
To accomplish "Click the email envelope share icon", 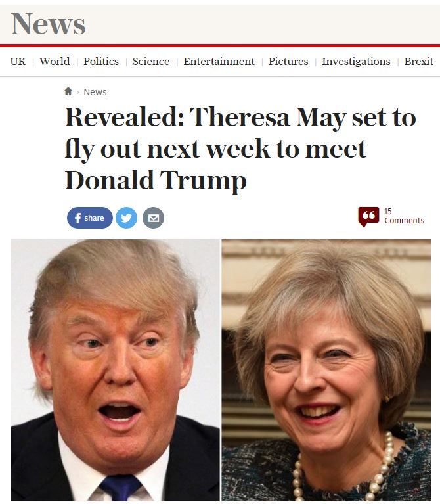I will [153, 218].
